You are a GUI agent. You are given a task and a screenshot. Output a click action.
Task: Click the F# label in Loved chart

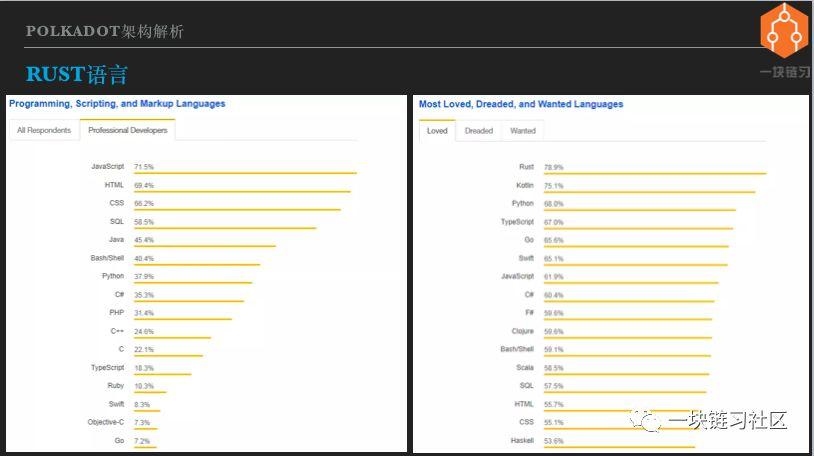click(x=530, y=313)
